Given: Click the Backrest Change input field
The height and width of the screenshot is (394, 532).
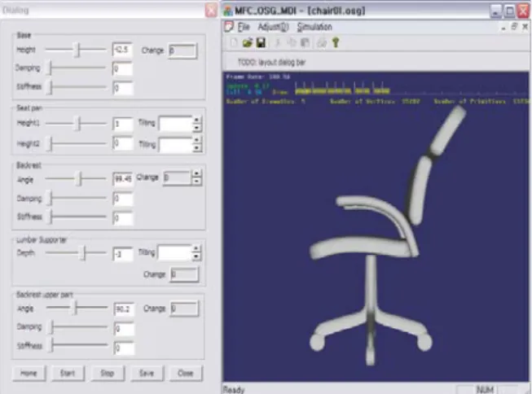Looking at the screenshot, I should coord(177,178).
